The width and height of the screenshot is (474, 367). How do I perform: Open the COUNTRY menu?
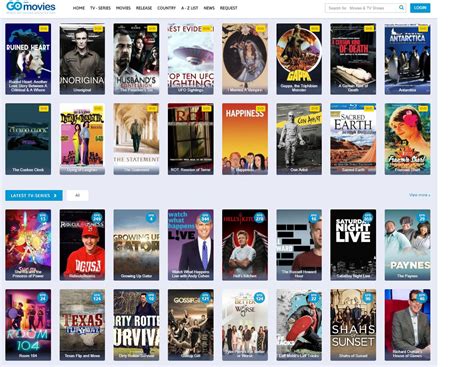(166, 8)
